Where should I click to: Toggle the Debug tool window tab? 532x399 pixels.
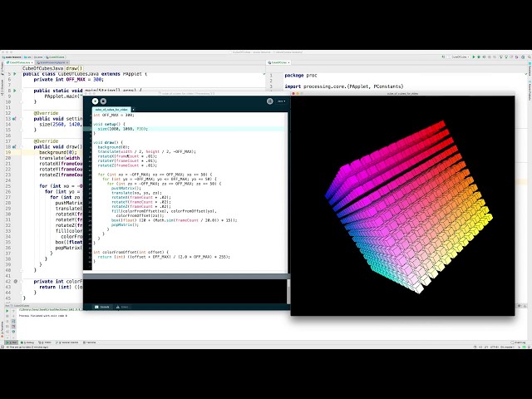(x=27, y=342)
